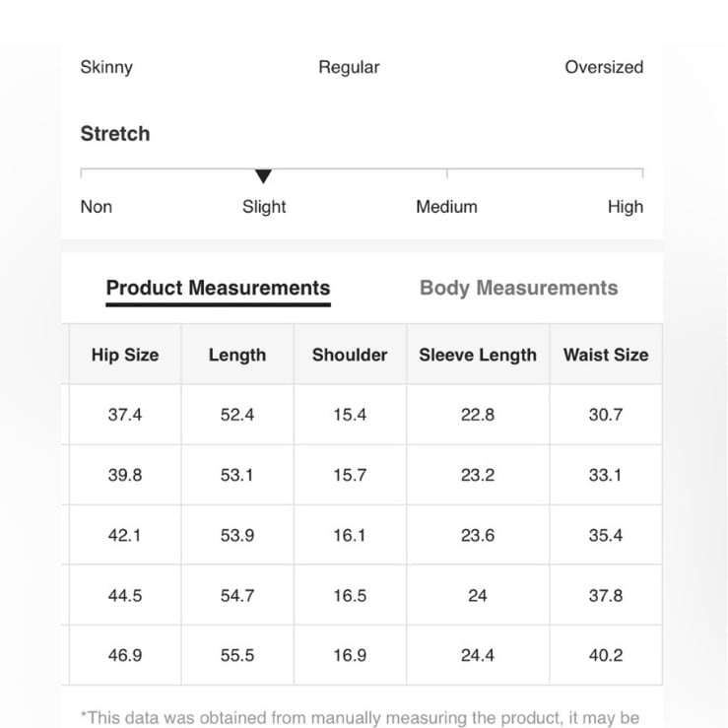This screenshot has width=728, height=728.
Task: Click the Medium stretch label
Action: pyautogui.click(x=446, y=207)
